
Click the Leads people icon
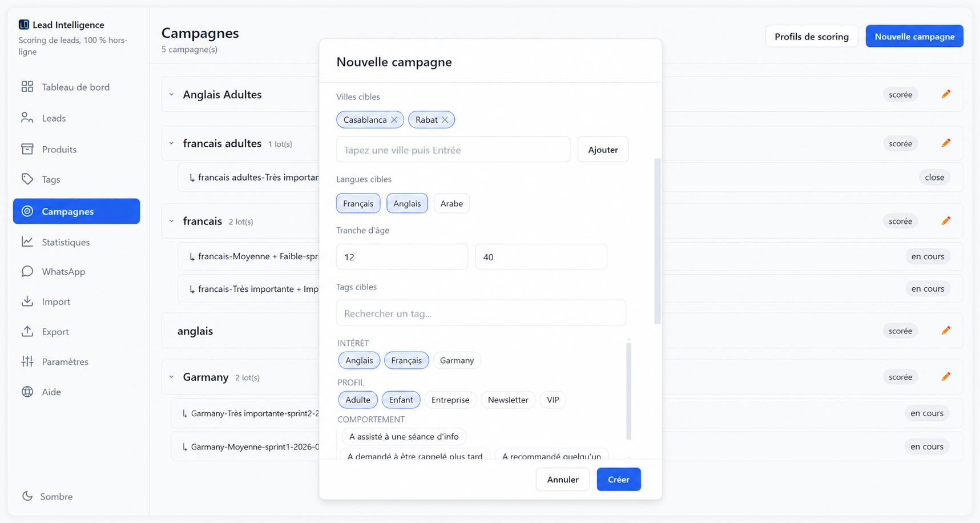click(x=27, y=118)
